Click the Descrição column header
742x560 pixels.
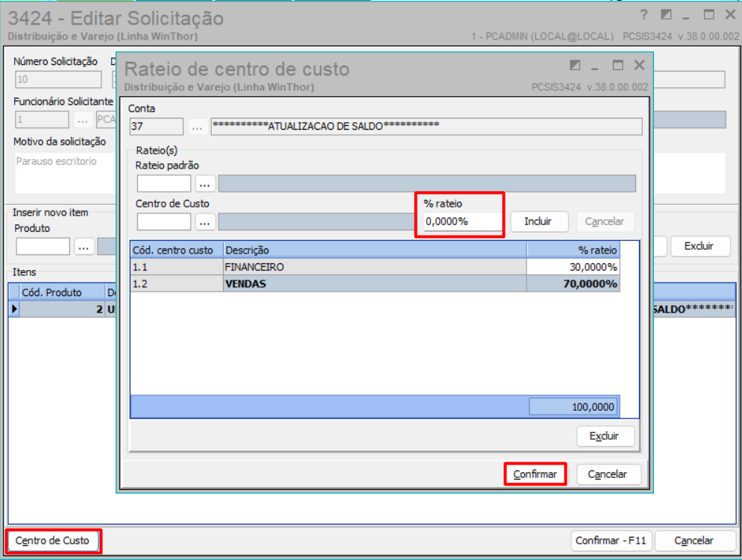[x=375, y=250]
